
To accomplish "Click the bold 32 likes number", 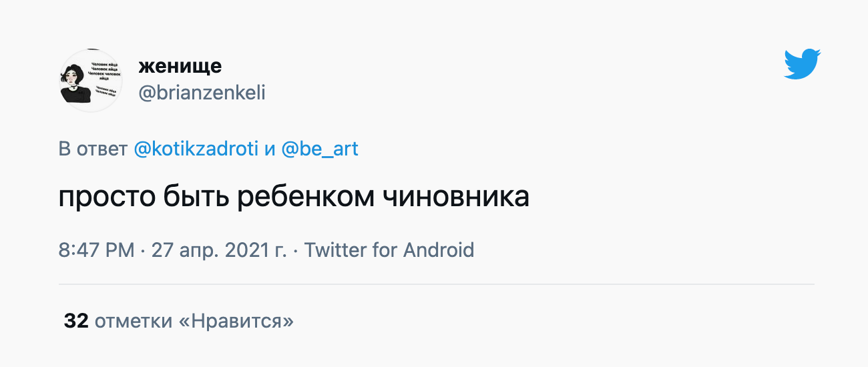I will (x=76, y=321).
